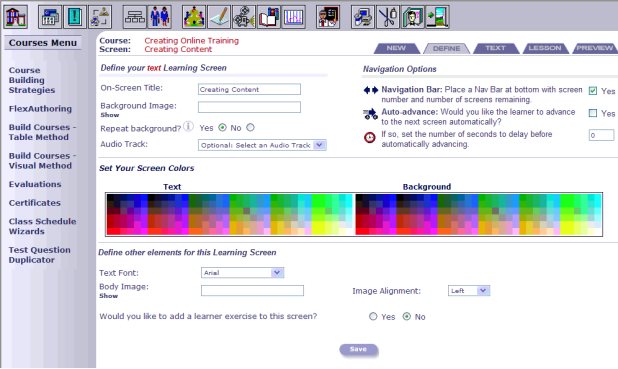Check the Auto-advance Yes checkbox

(x=593, y=113)
